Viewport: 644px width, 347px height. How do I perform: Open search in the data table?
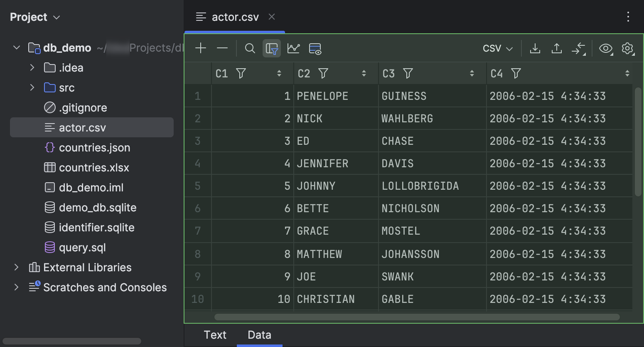[x=250, y=48]
